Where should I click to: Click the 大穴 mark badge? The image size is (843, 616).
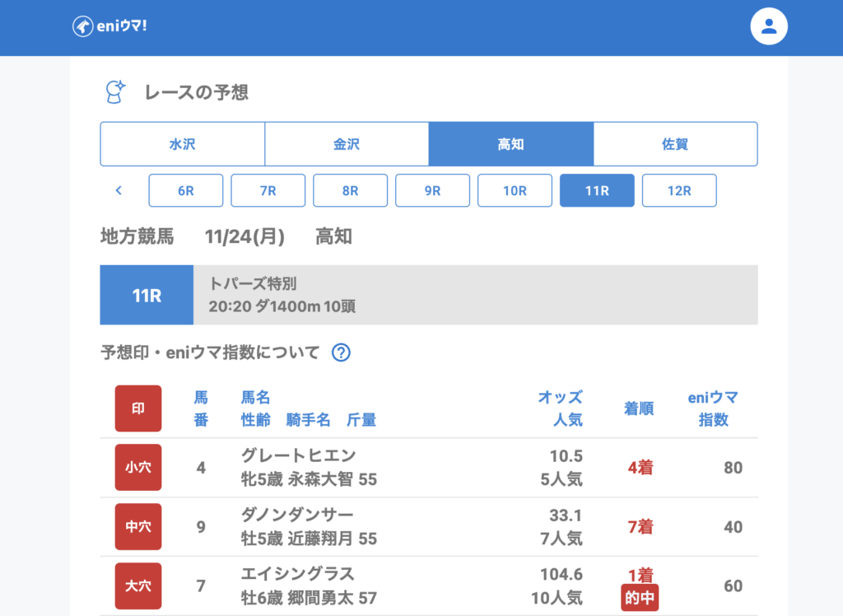pyautogui.click(x=138, y=586)
